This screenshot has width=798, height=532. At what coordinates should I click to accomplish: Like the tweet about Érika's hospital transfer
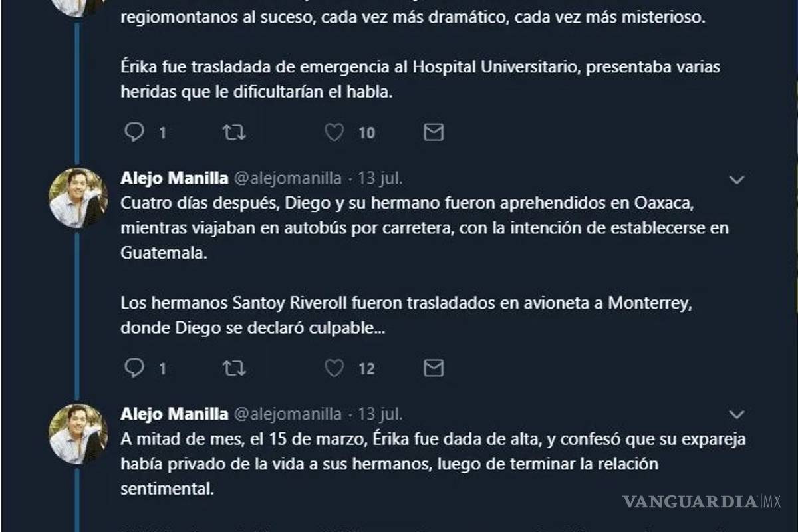pyautogui.click(x=336, y=132)
